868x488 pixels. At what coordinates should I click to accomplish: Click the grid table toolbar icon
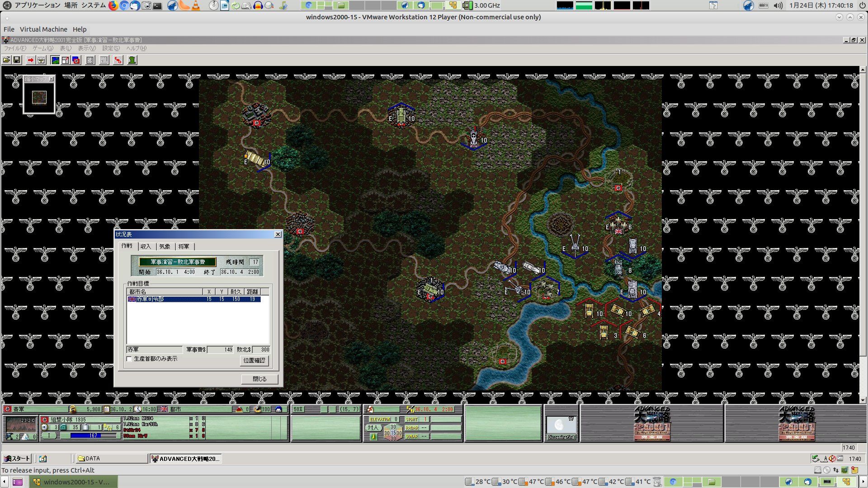pyautogui.click(x=90, y=60)
